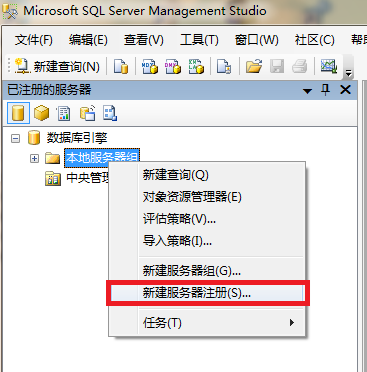This screenshot has width=367, height=372.
Task: Choose 导入策略(I)... from context menu
Action: click(x=207, y=241)
